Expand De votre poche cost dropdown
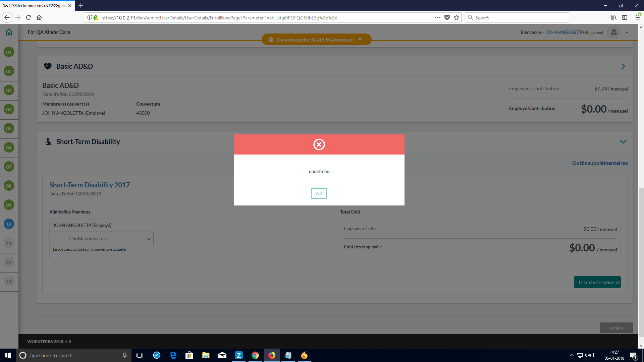 (360, 40)
